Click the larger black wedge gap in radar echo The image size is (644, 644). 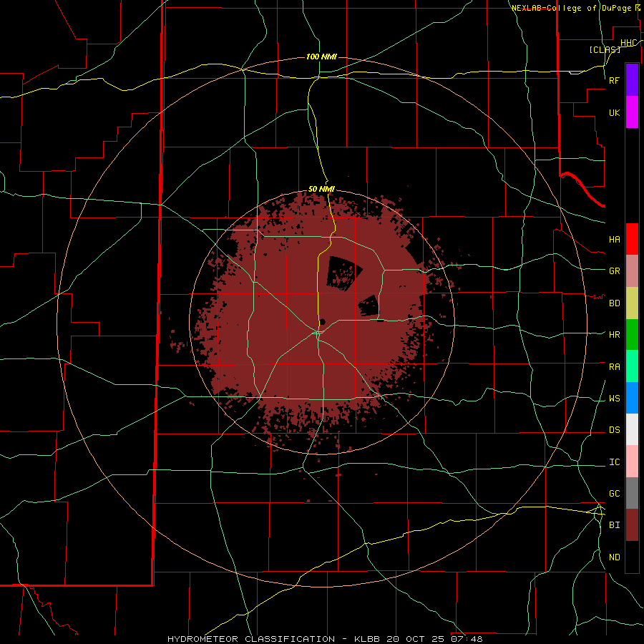343,273
